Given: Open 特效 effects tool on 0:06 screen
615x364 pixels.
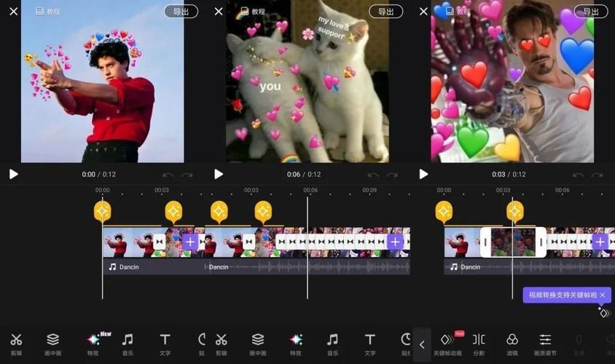Looking at the screenshot, I should pyautogui.click(x=296, y=344).
